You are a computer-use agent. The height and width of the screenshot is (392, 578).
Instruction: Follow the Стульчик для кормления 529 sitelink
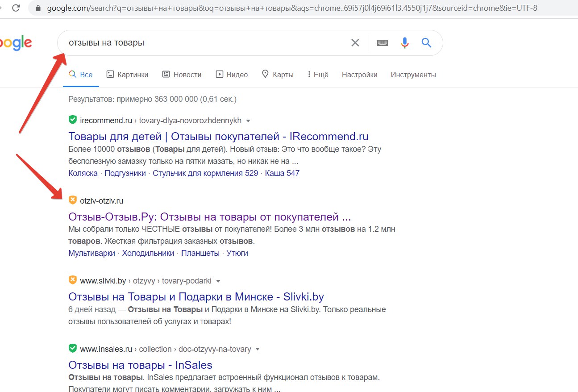coord(205,173)
